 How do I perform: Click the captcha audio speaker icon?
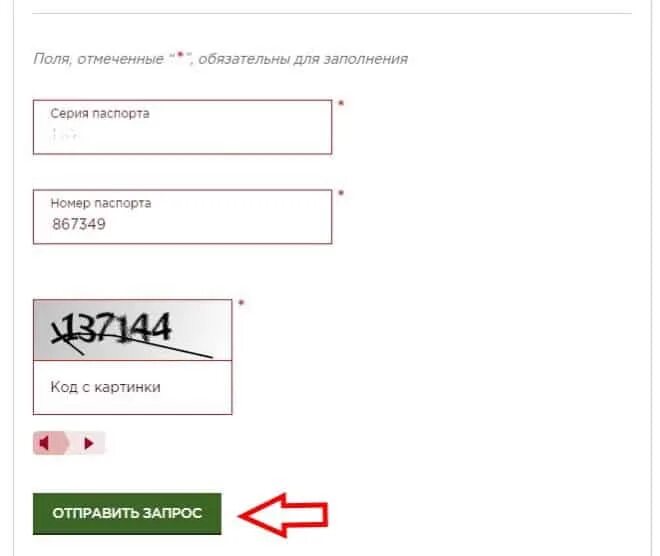click(x=44, y=443)
